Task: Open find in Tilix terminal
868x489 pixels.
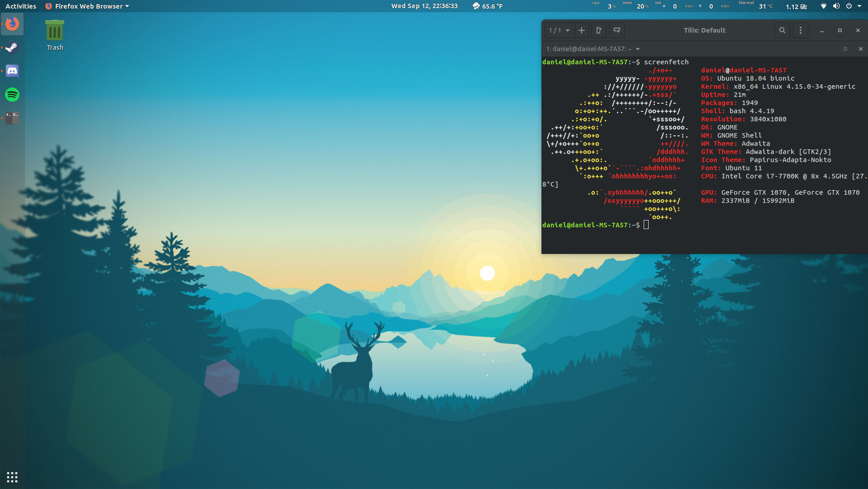Action: [782, 30]
